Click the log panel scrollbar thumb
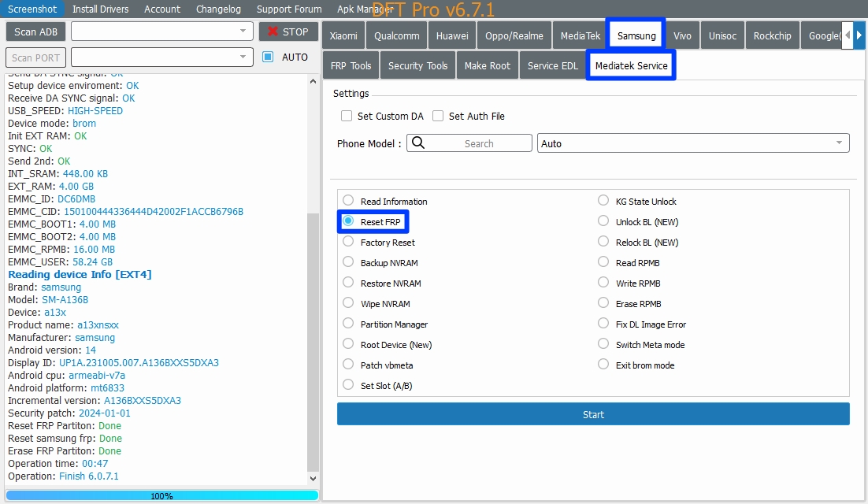 (x=313, y=342)
